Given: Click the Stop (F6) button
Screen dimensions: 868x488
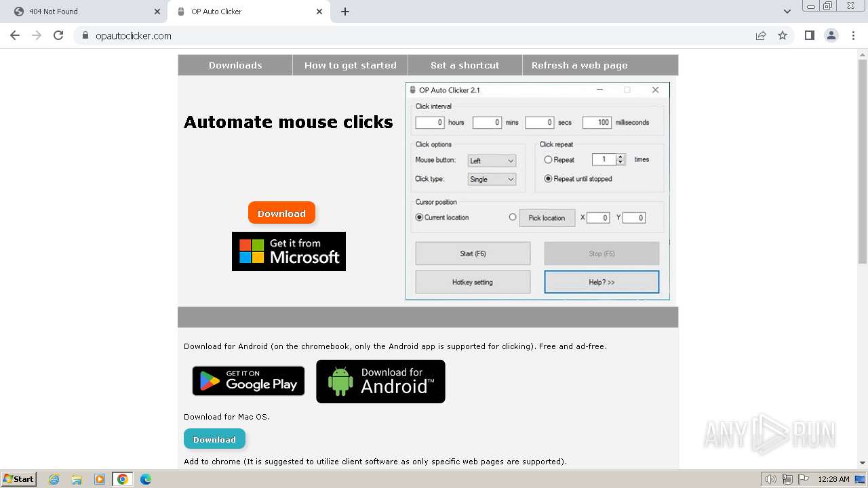Looking at the screenshot, I should [601, 253].
